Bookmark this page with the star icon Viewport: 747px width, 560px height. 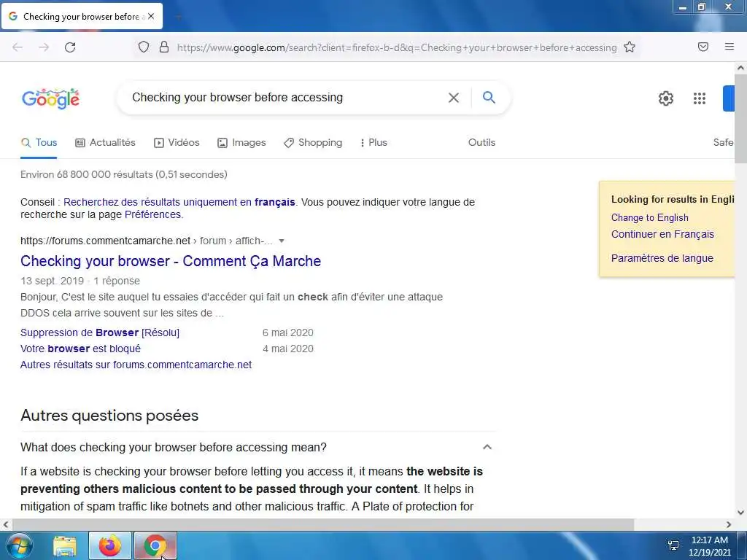click(x=630, y=47)
